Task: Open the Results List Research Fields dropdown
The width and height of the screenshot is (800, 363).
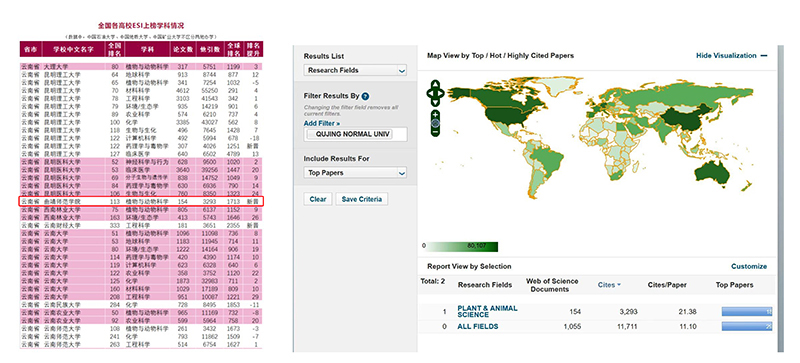Action: tap(355, 70)
